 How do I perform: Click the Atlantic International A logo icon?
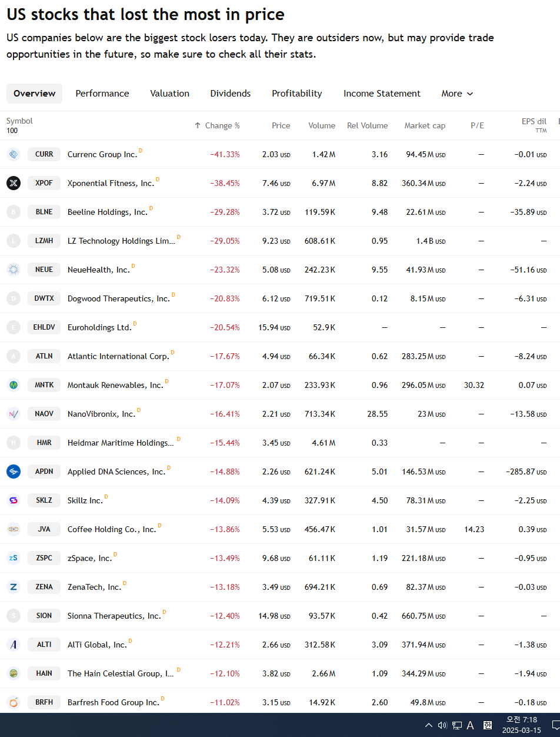click(x=14, y=356)
